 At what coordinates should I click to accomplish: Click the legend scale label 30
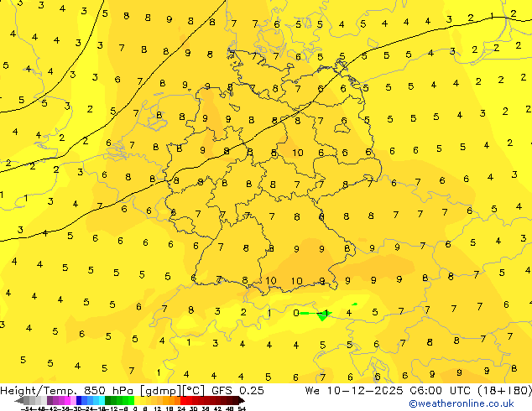pos(193,408)
